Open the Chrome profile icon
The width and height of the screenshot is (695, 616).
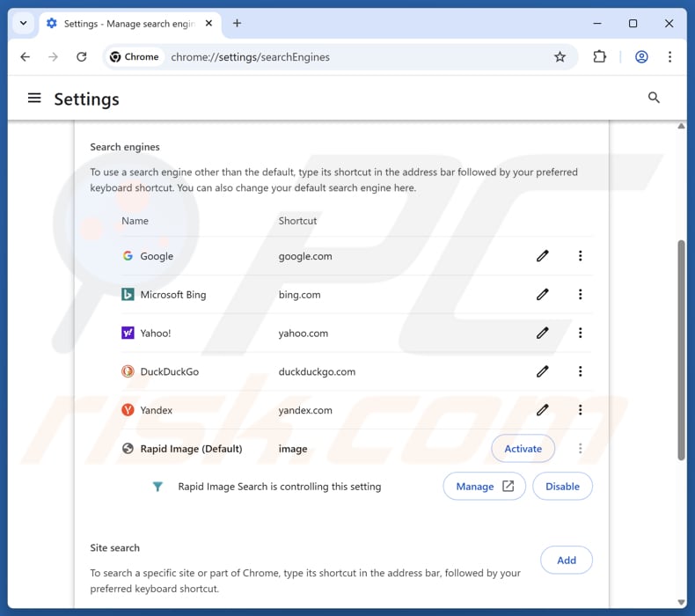point(641,57)
